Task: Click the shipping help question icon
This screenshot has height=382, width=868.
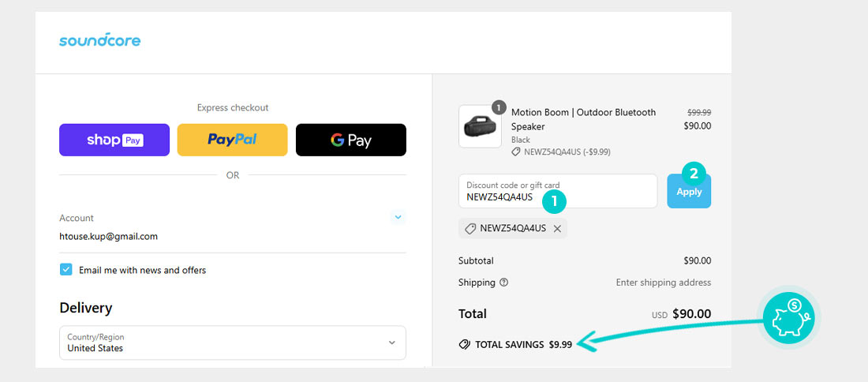Action: (503, 283)
